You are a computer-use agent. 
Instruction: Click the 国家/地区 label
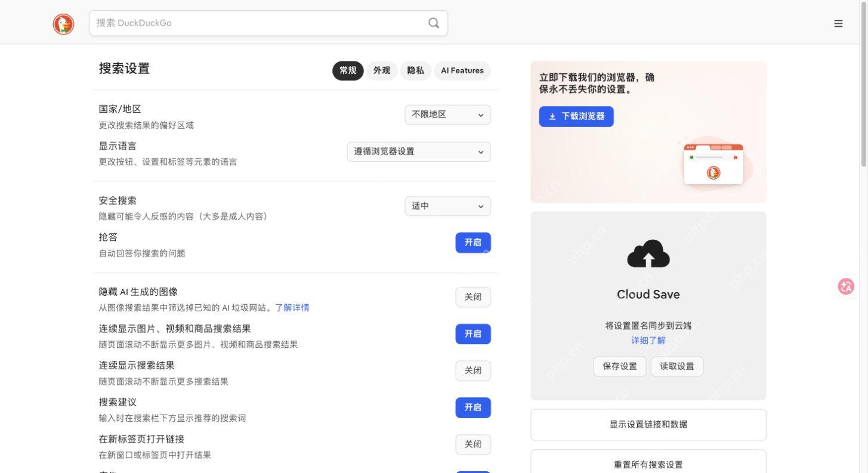pos(120,109)
